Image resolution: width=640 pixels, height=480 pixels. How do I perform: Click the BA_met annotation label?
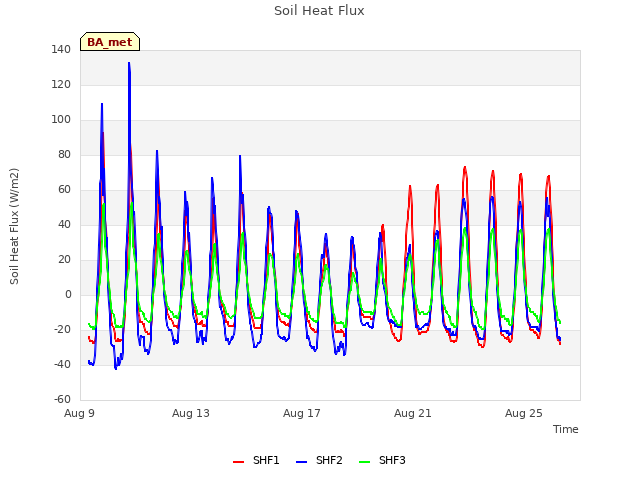click(110, 42)
